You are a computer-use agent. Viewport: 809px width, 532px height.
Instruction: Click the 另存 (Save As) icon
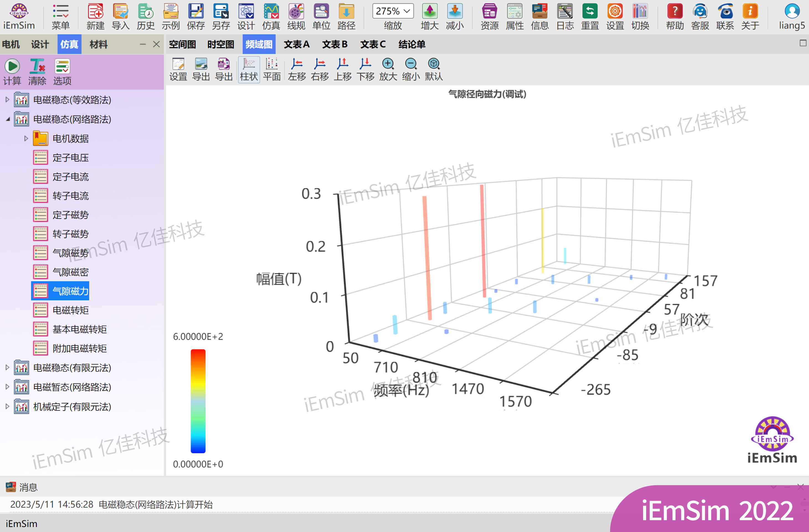tap(221, 16)
